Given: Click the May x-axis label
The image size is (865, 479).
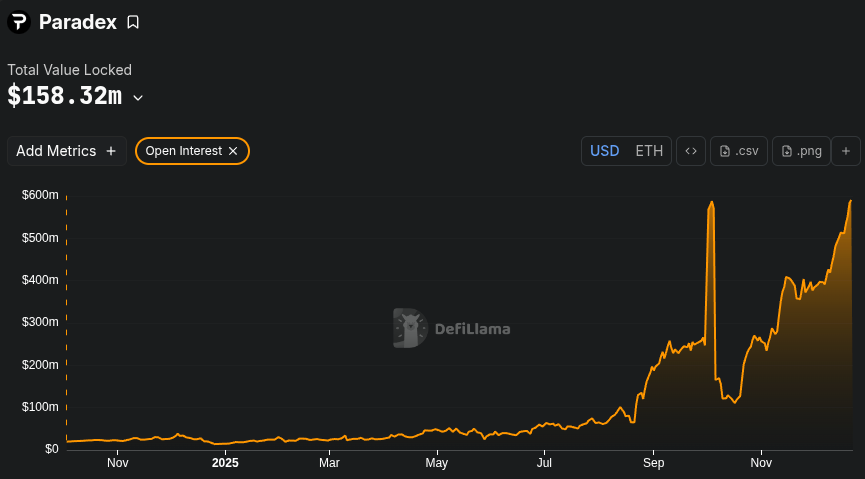Looking at the screenshot, I should 436,463.
